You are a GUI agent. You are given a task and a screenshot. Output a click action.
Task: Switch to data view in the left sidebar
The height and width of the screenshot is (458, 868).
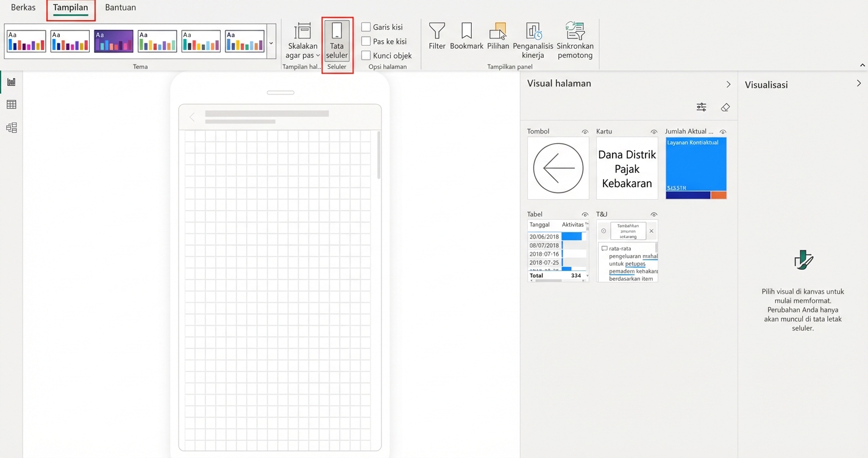click(x=12, y=104)
